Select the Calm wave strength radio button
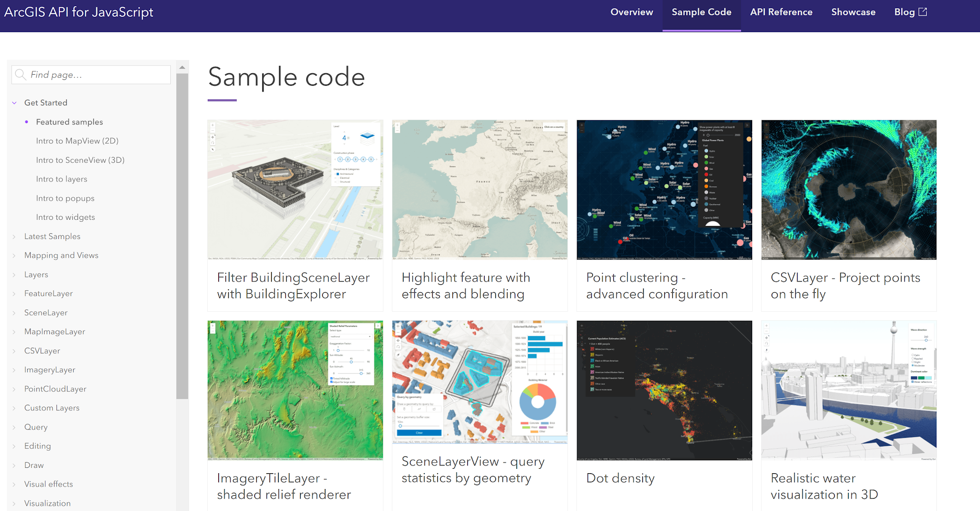 pyautogui.click(x=913, y=355)
